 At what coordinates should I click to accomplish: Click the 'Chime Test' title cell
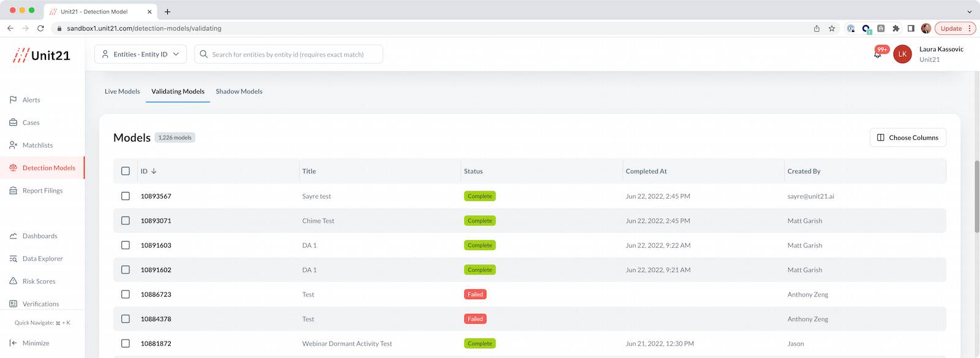[318, 221]
